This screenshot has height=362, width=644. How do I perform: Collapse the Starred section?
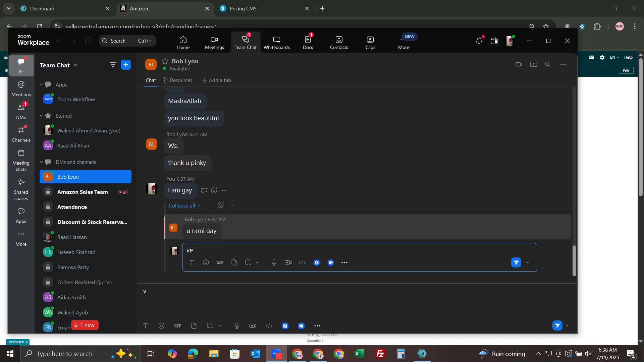(41, 116)
